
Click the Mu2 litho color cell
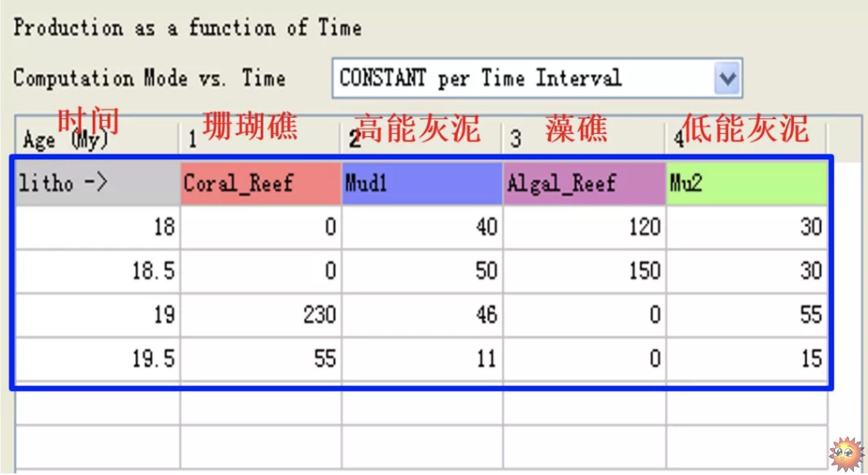[747, 184]
